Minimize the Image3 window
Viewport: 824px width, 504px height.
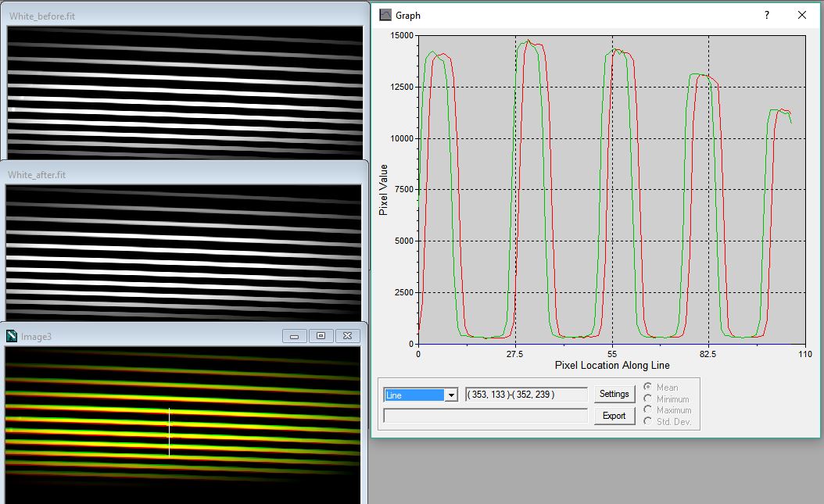[x=295, y=336]
